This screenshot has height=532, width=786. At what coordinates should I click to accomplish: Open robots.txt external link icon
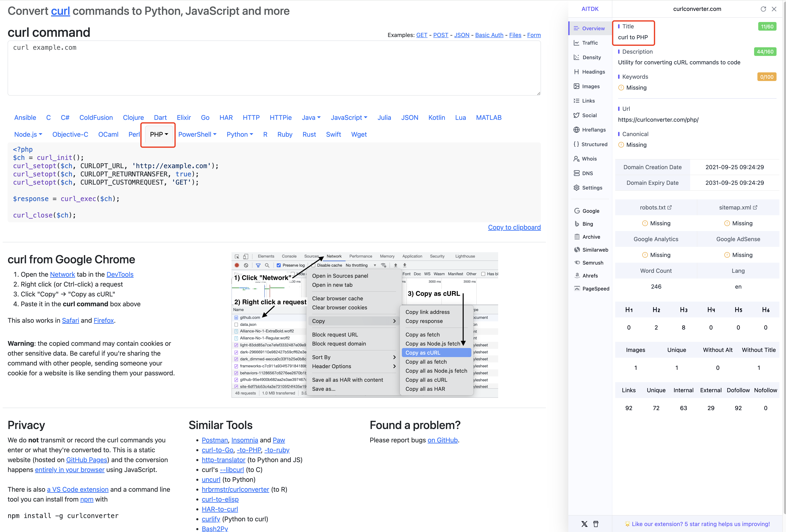click(x=669, y=208)
